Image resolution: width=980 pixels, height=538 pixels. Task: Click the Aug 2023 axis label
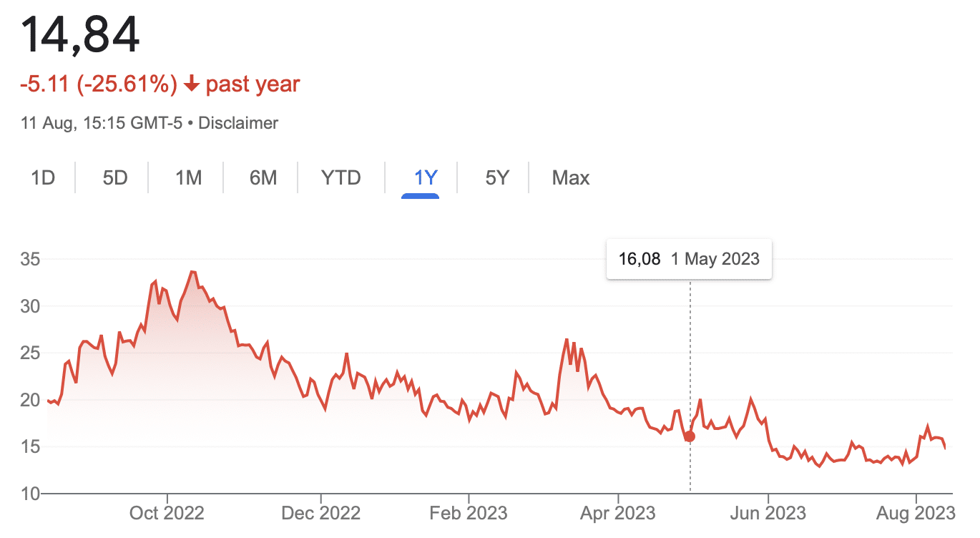916,513
